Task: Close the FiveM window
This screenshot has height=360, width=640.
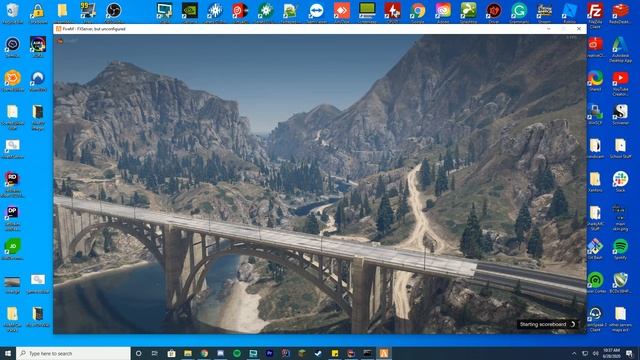Action: coord(579,29)
